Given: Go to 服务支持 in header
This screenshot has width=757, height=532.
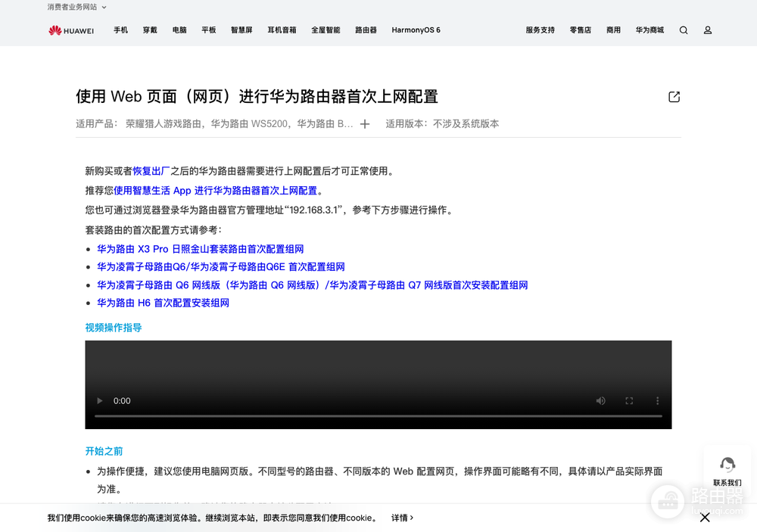Looking at the screenshot, I should (540, 30).
